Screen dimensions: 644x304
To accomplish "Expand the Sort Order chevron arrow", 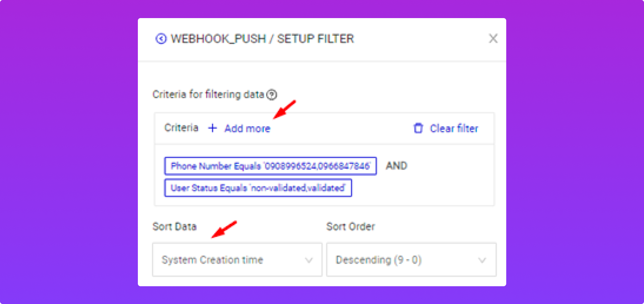I will click(x=482, y=260).
